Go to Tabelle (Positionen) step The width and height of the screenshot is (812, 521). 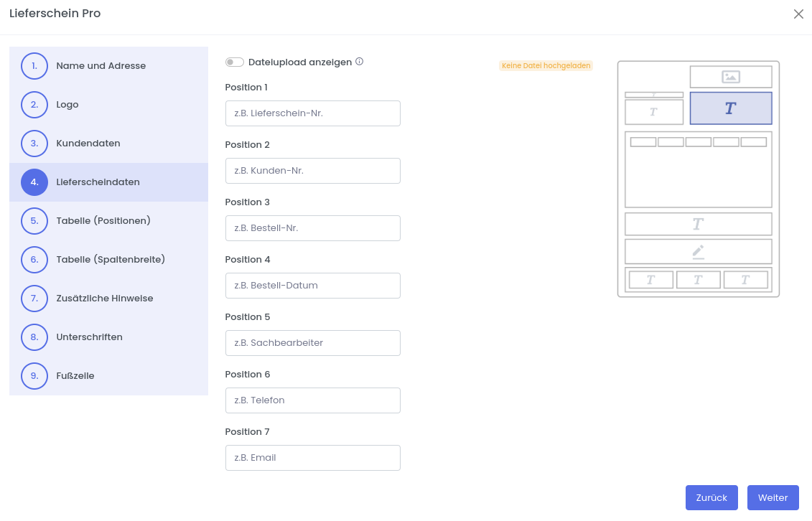[x=103, y=221]
